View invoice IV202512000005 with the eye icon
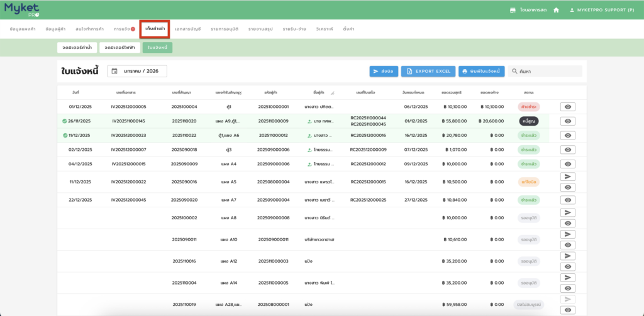Image resolution: width=644 pixels, height=316 pixels. (567, 107)
